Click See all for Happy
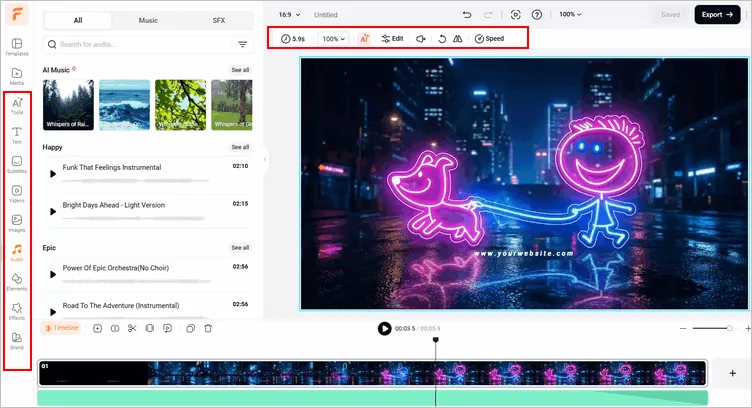The image size is (752, 408). point(240,147)
